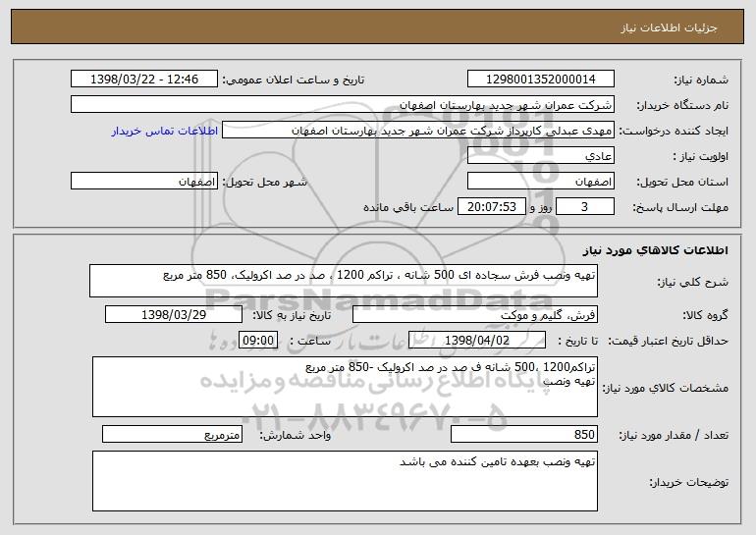Click the price validity date field 1398/04/02

tap(477, 341)
